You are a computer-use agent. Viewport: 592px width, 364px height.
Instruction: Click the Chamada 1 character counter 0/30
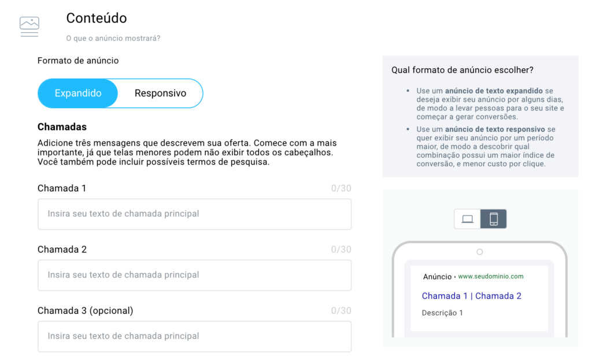[341, 188]
